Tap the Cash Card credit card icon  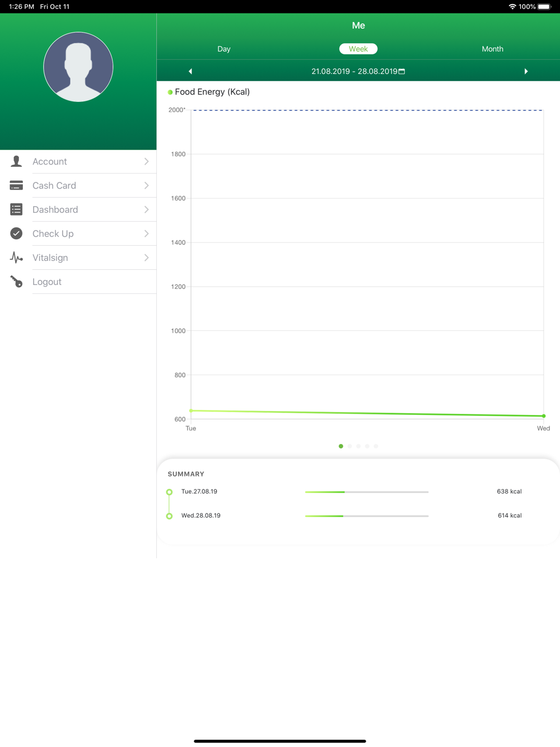[x=16, y=185]
